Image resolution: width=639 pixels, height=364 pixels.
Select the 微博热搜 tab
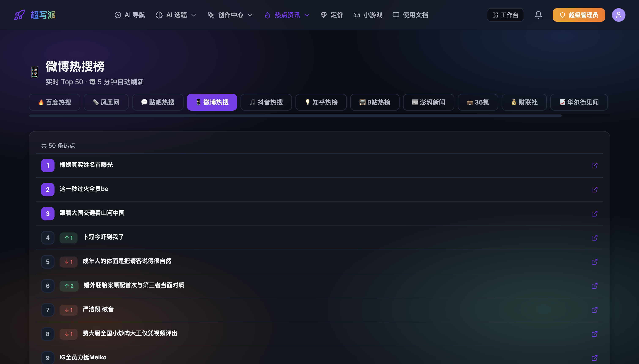[212, 102]
